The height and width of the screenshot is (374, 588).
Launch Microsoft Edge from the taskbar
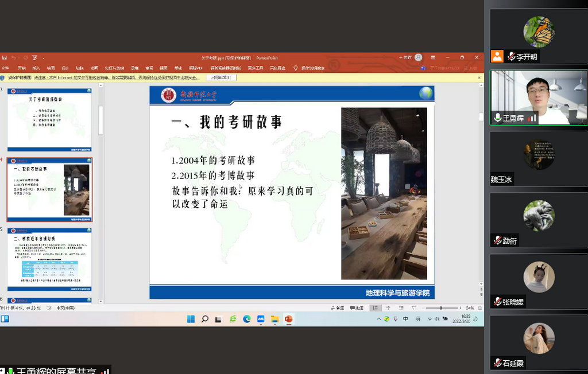247,319
